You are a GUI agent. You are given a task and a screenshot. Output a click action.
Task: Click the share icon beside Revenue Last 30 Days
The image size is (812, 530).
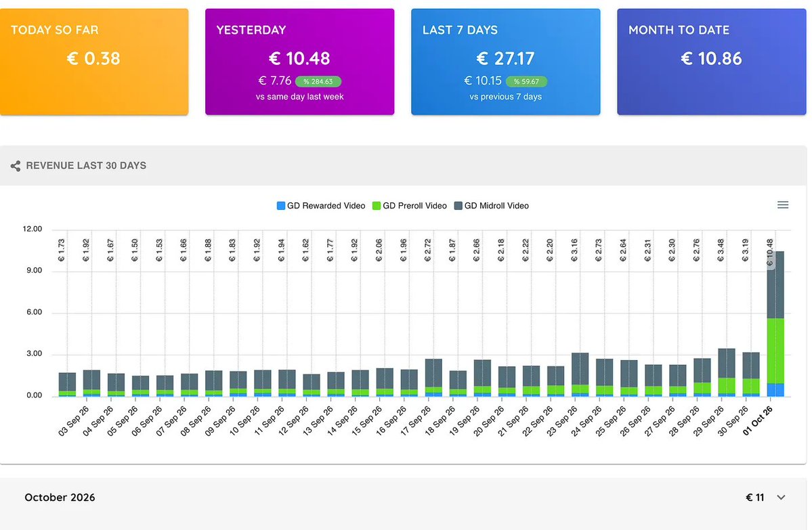click(x=16, y=166)
